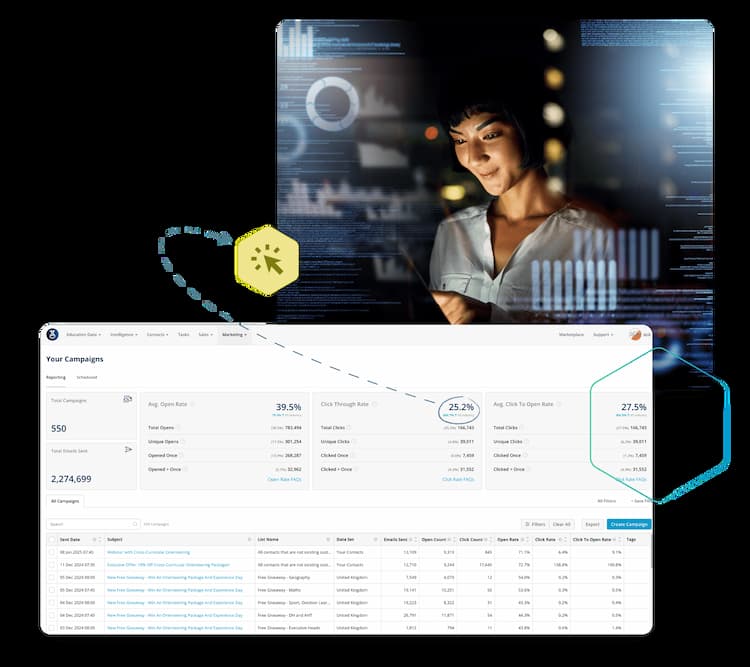Switch to the Scheduled tab

87,377
